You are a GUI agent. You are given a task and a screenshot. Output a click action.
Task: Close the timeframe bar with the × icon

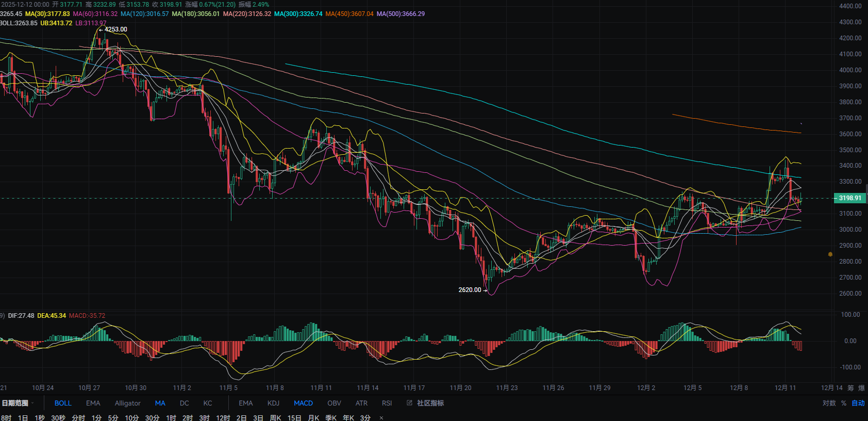(381, 418)
